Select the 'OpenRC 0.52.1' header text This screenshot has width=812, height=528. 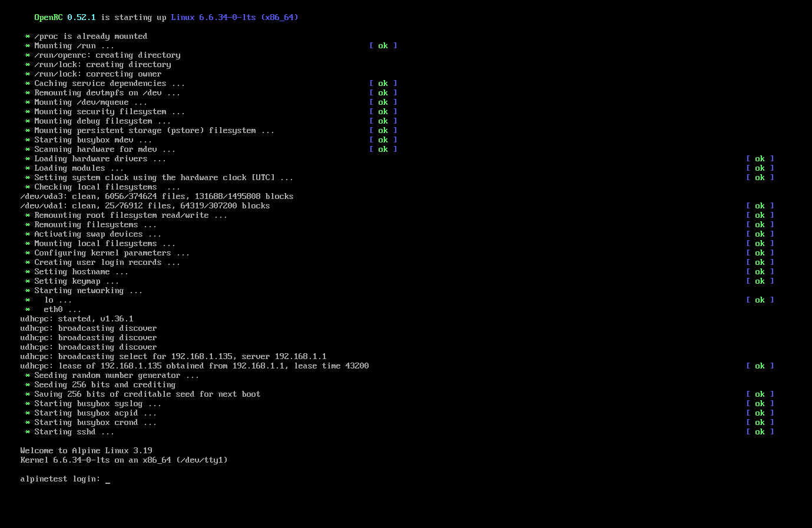coord(65,18)
